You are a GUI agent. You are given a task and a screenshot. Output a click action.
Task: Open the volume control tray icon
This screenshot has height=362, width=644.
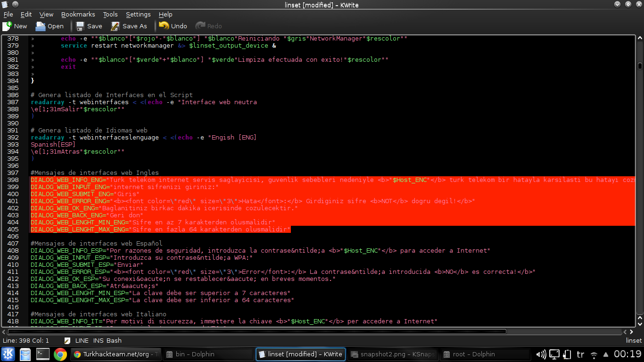point(541,354)
